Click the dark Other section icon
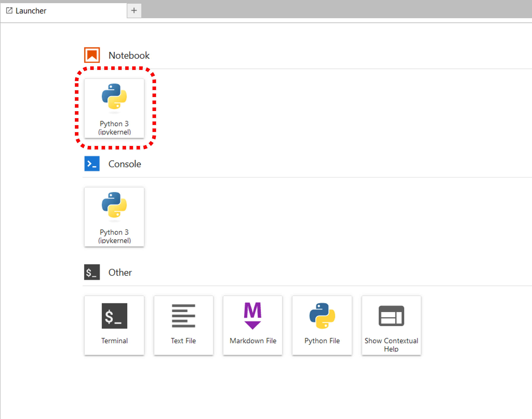The image size is (532, 419). pyautogui.click(x=92, y=272)
